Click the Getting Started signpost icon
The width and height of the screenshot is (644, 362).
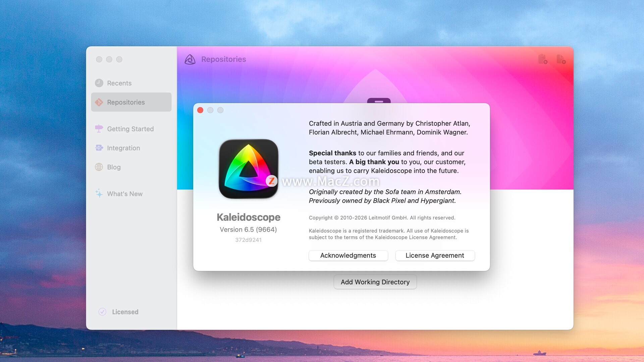coord(99,129)
